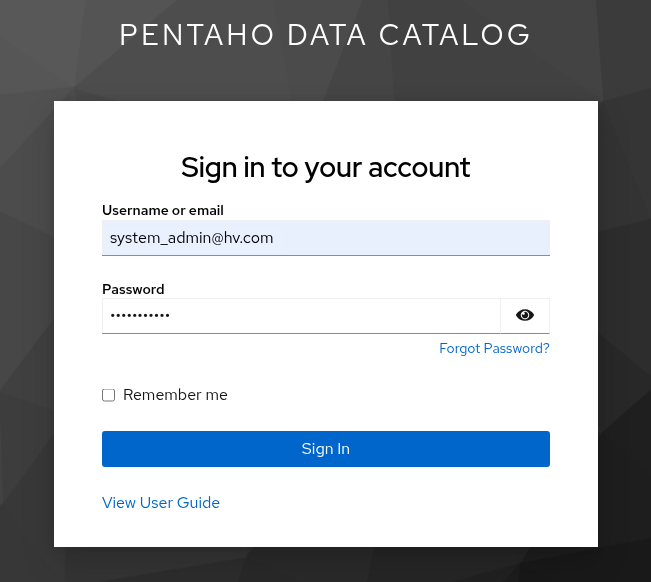
Task: Enable the Remember me checkbox
Action: coord(109,395)
